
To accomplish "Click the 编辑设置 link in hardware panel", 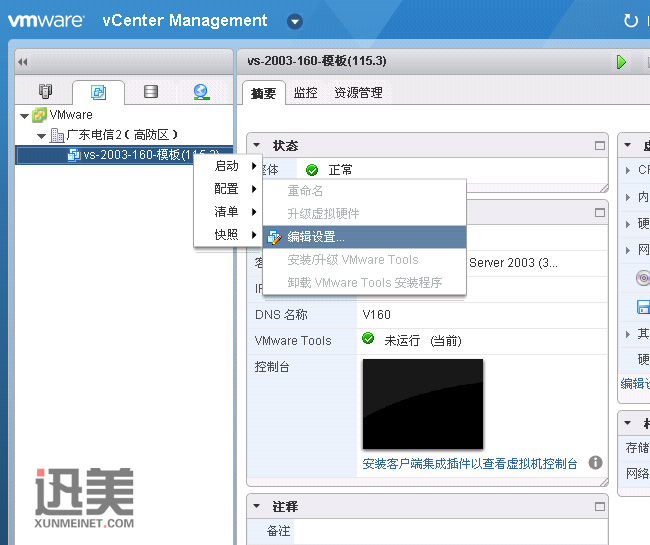I will [x=635, y=384].
